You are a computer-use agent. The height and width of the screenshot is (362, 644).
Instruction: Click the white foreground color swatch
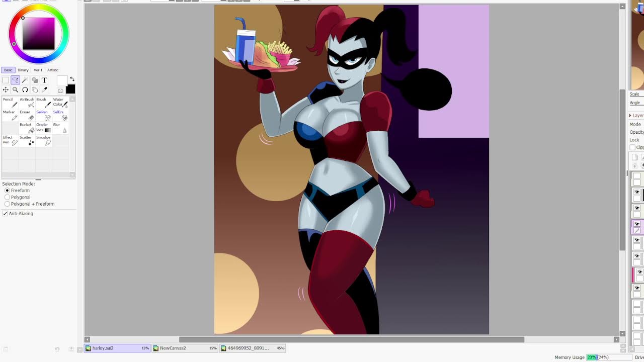coord(62,81)
